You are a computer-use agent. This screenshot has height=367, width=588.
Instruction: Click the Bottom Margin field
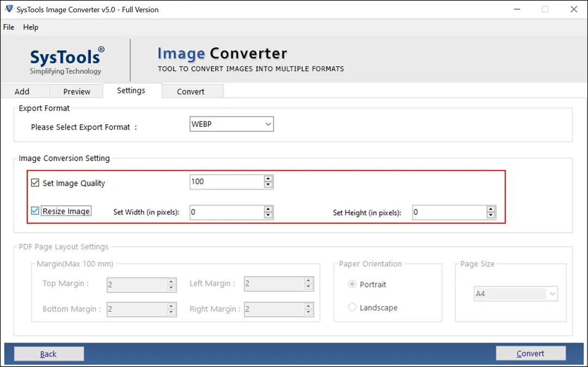[x=137, y=310]
